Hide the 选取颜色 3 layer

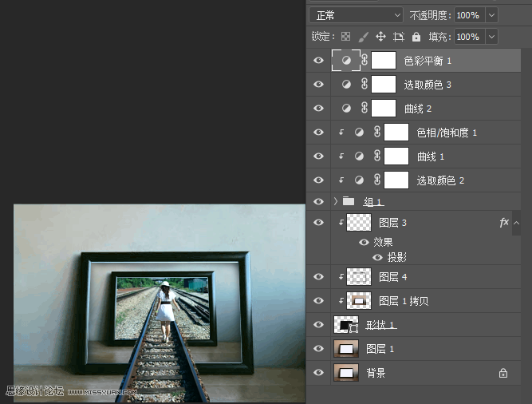[x=318, y=84]
